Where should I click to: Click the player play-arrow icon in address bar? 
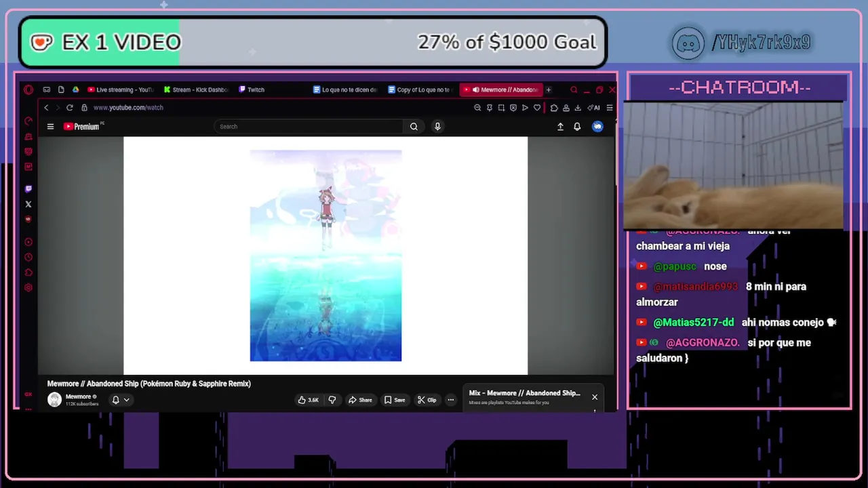(x=525, y=108)
